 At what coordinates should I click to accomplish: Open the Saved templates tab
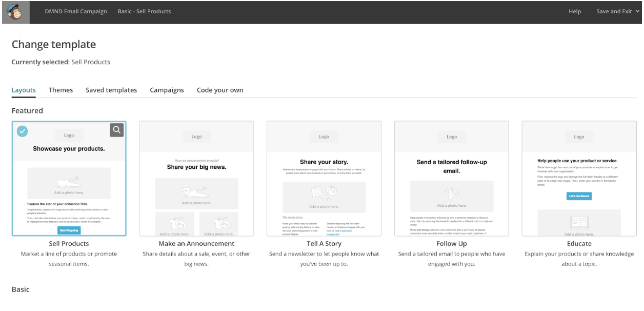[x=111, y=90]
